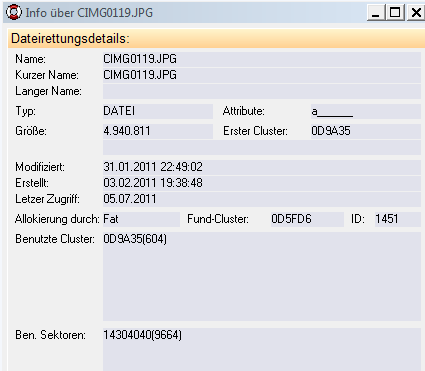Close the Info über CIMG0119.JPG window
The width and height of the screenshot is (425, 371).
tap(416, 13)
